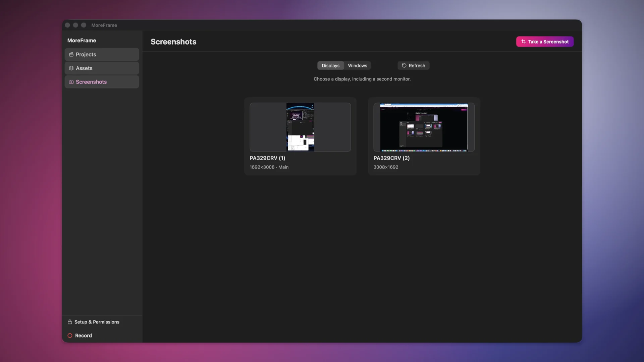The image size is (644, 362).
Task: Open the Projects section
Action: [x=102, y=54]
